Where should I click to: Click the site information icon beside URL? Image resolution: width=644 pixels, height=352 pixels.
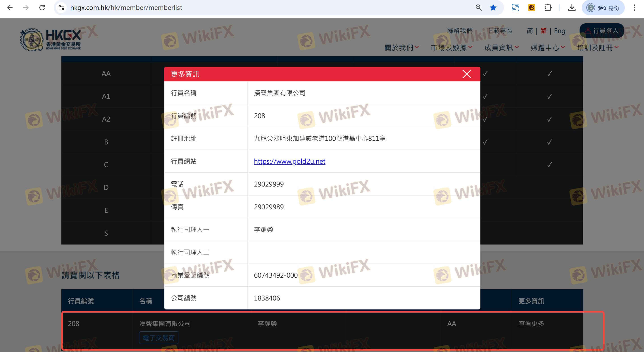coord(61,8)
